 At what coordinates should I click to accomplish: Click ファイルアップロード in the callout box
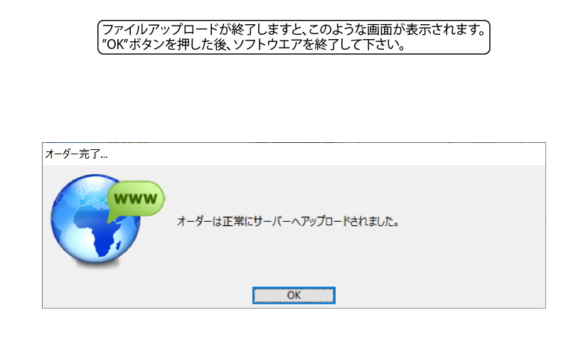click(x=160, y=29)
